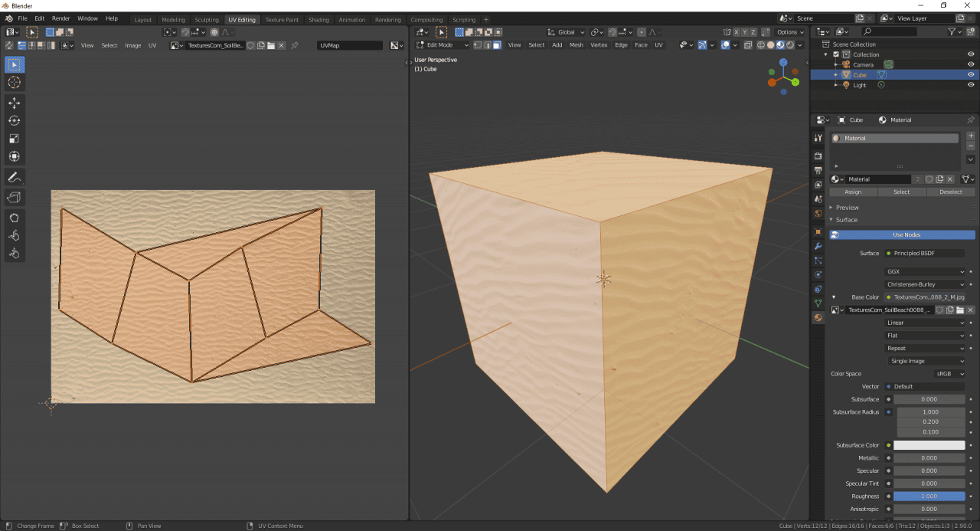980x531 pixels.
Task: Toggle X-ray mode in the 3D viewport header
Action: tap(747, 45)
